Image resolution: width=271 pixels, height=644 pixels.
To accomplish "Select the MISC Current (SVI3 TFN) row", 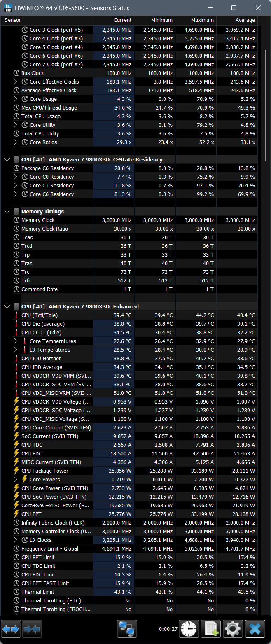I will tap(129, 462).
